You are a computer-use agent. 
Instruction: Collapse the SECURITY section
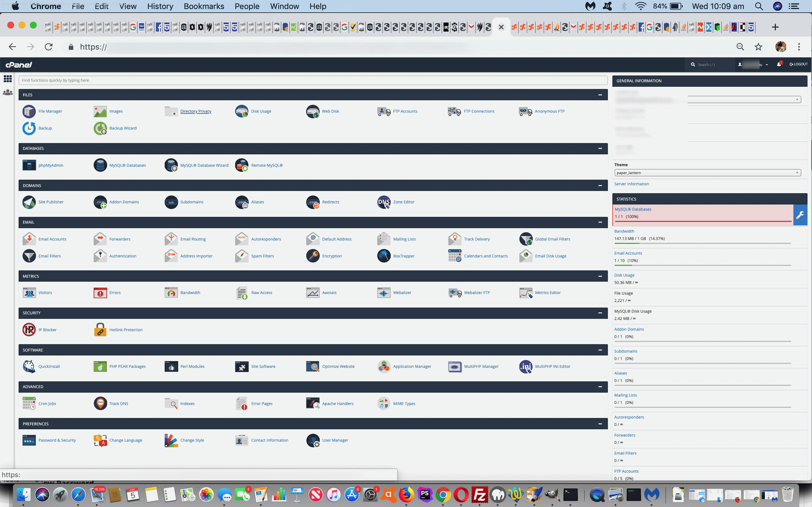(x=600, y=313)
